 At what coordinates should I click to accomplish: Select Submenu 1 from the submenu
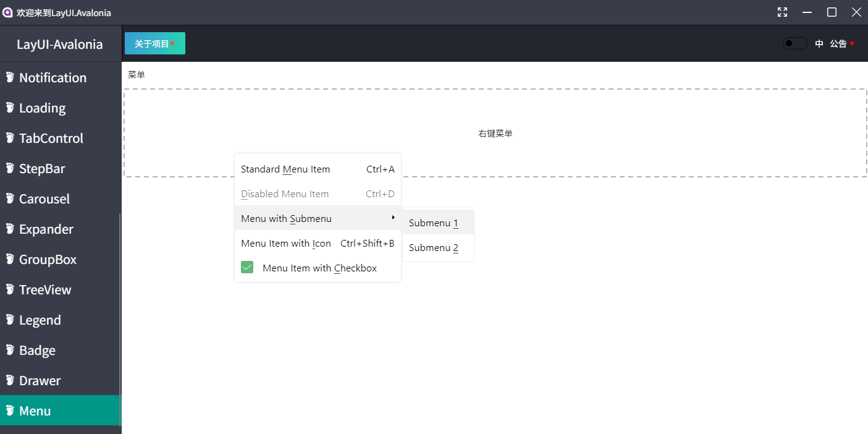[432, 223]
